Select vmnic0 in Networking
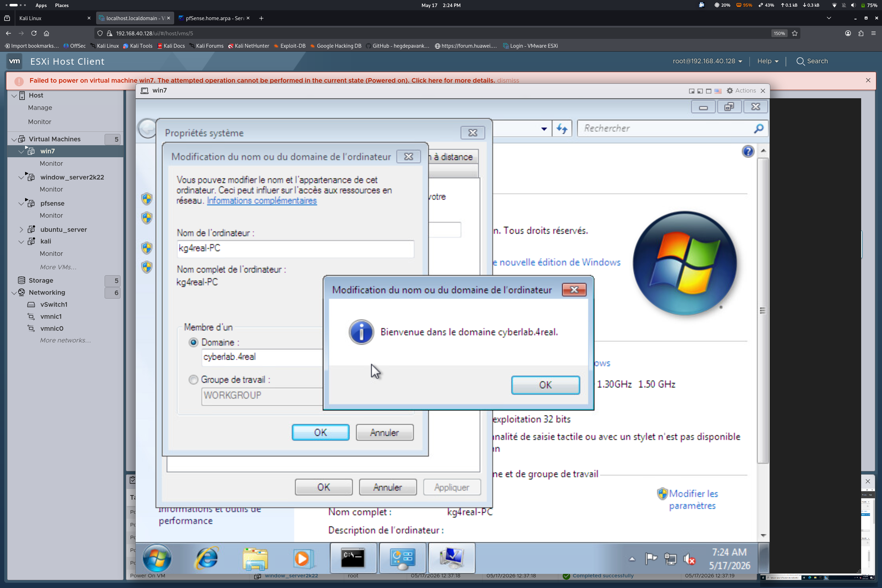This screenshot has width=882, height=588. [x=52, y=329]
